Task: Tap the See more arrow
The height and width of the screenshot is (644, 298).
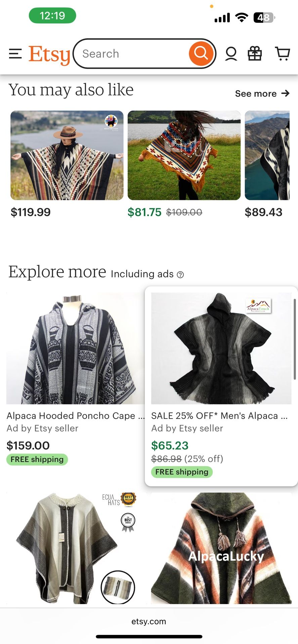Action: pyautogui.click(x=285, y=93)
